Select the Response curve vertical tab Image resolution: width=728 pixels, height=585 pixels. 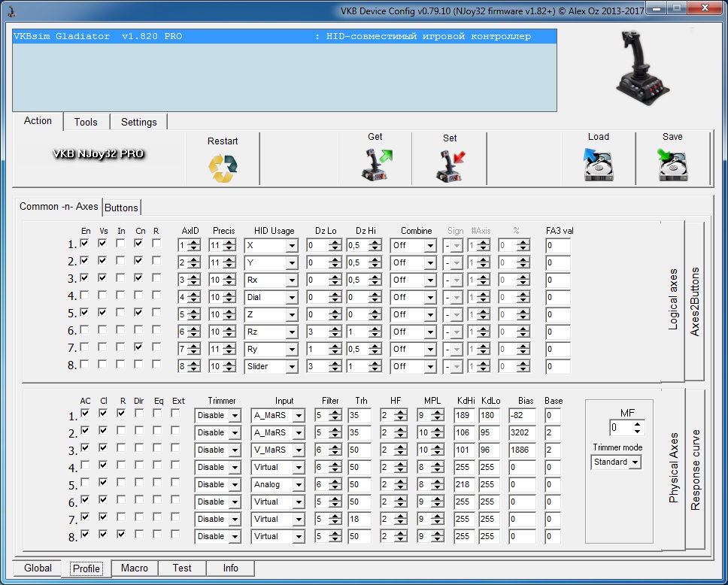[695, 470]
